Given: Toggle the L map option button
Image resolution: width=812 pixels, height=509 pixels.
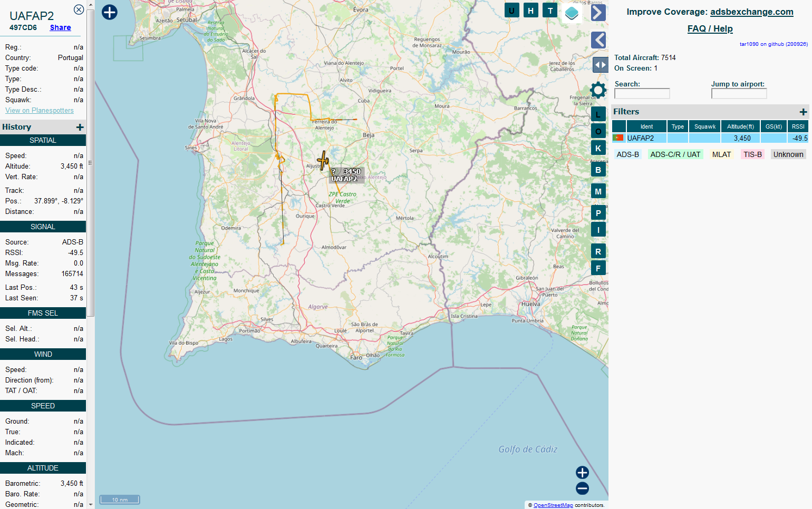Looking at the screenshot, I should coord(598,114).
